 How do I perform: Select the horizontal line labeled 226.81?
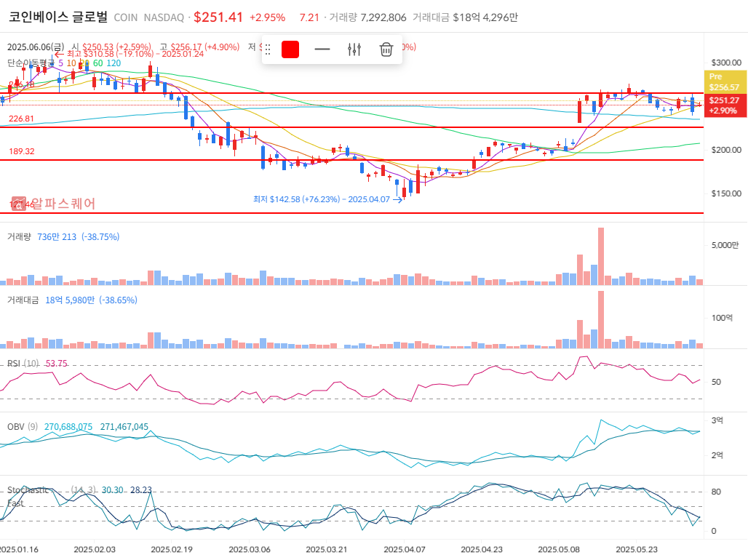(352, 127)
